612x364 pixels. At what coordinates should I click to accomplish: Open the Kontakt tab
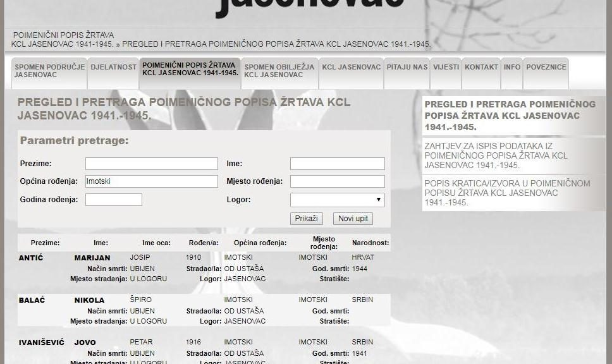tap(481, 68)
